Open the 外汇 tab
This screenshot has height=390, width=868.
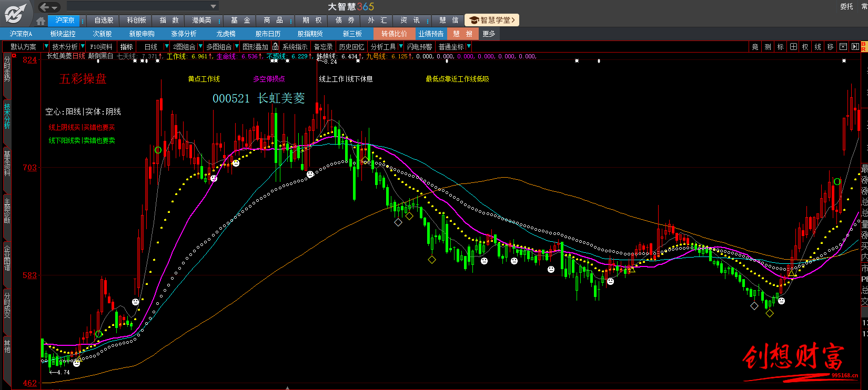[377, 20]
